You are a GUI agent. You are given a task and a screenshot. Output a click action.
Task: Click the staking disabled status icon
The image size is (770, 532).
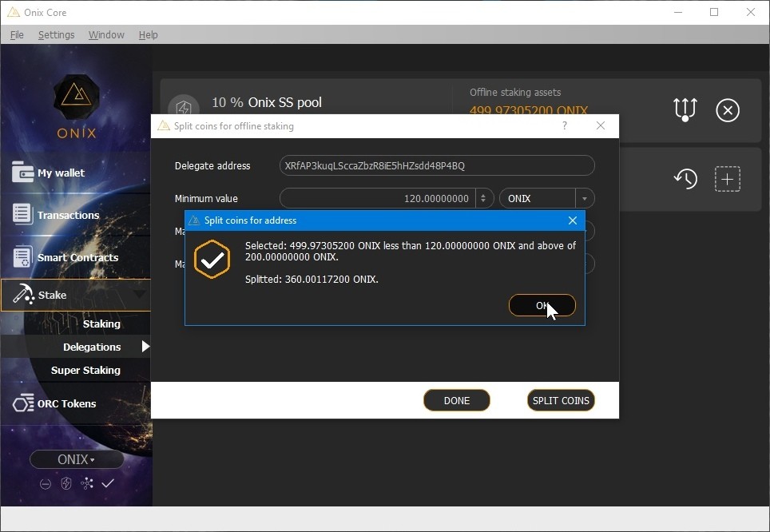46,484
